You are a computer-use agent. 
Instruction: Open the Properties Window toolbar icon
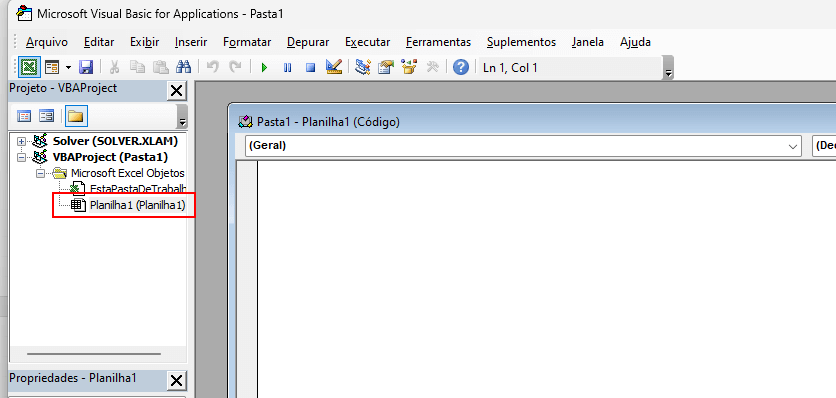coord(385,67)
